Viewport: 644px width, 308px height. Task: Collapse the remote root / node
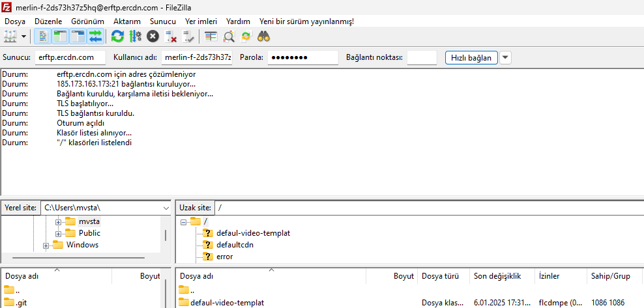click(183, 222)
